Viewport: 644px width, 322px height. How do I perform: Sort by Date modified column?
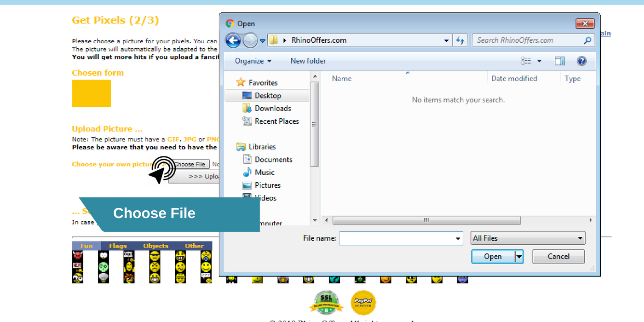[x=514, y=79]
